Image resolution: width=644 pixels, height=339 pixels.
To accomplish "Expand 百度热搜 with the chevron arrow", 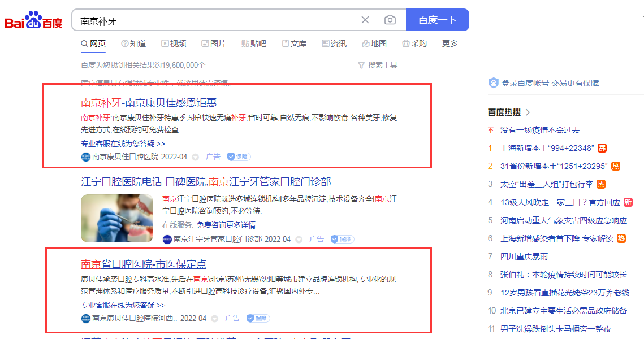I will [x=528, y=112].
